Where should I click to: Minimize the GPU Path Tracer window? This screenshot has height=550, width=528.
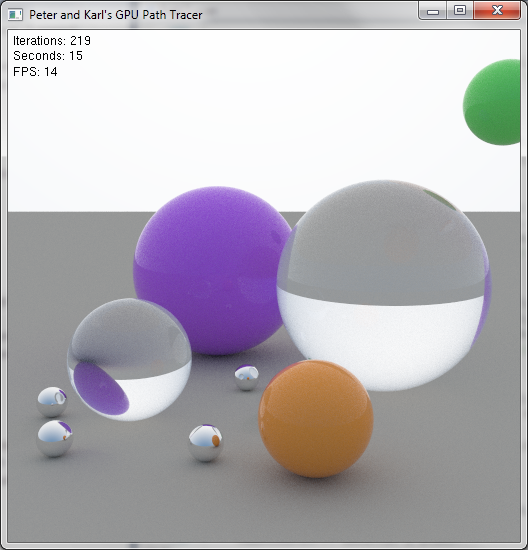[x=433, y=11]
